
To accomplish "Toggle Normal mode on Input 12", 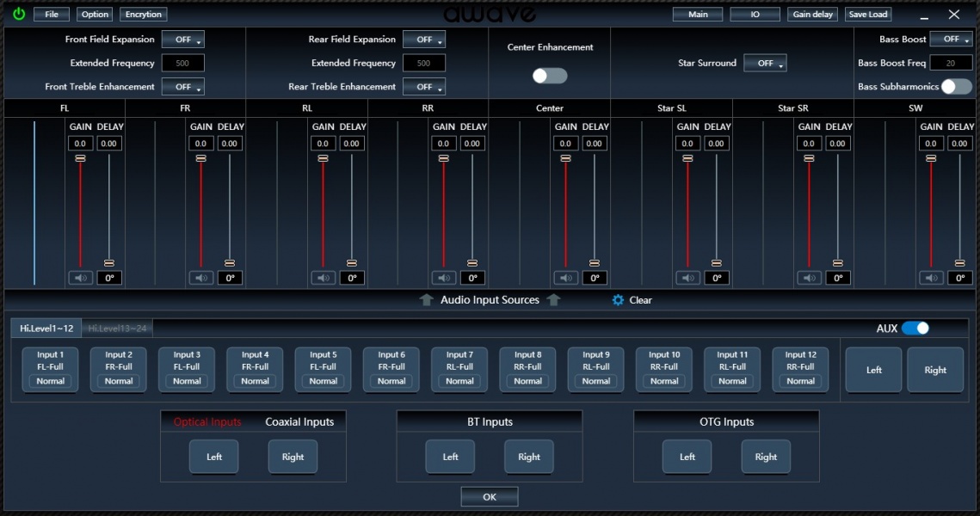I will click(x=801, y=381).
